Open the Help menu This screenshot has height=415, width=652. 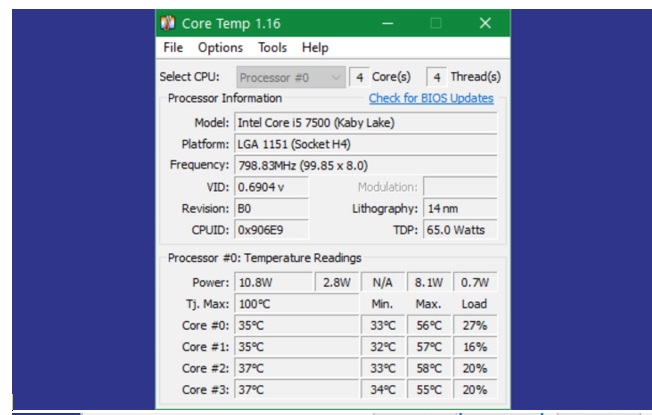(x=315, y=47)
